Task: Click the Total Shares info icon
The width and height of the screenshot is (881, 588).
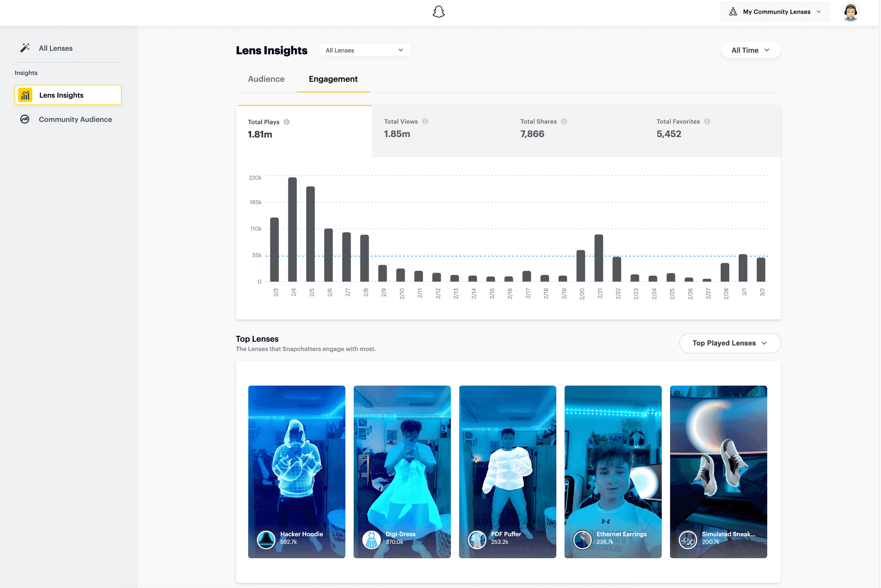Action: coord(564,122)
